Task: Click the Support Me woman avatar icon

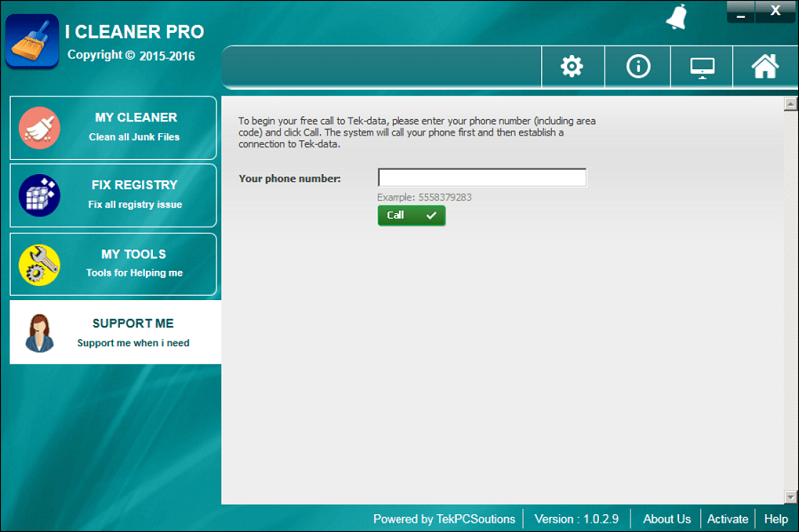Action: coord(40,333)
